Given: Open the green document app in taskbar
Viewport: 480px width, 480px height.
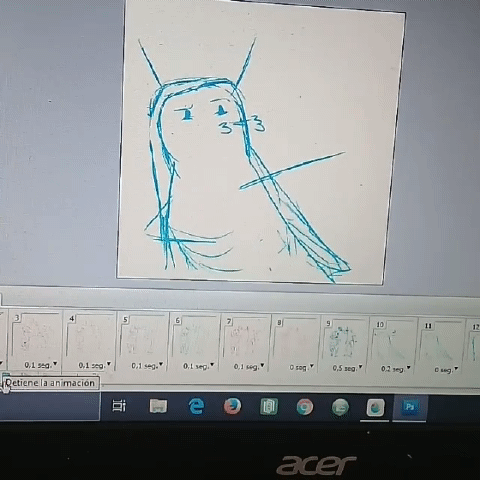Looking at the screenshot, I should (x=269, y=406).
